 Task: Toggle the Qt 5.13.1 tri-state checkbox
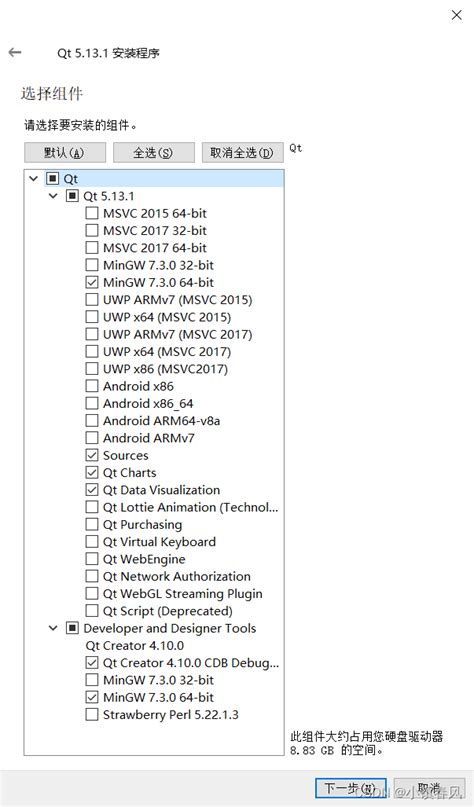pos(73,196)
